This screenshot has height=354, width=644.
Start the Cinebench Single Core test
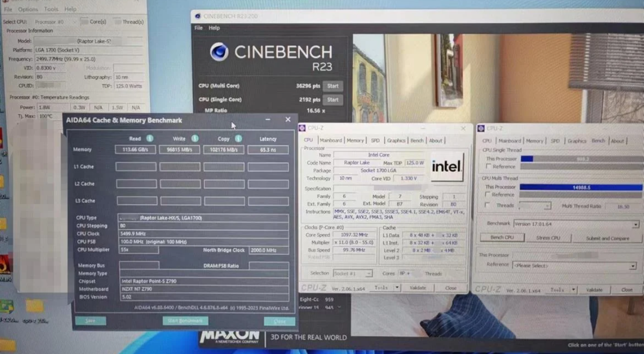(333, 100)
